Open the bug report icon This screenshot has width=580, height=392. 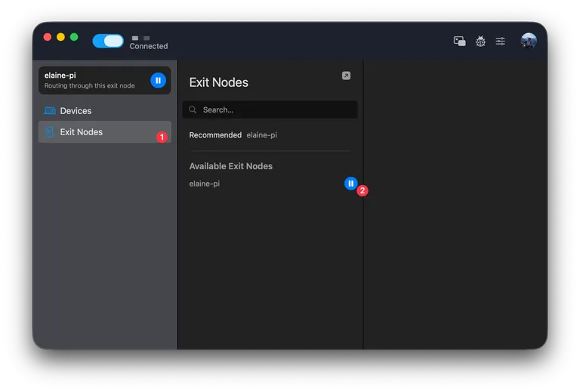(x=480, y=41)
